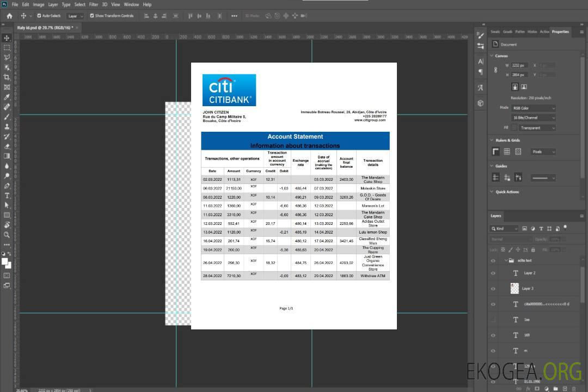Select the Crop tool

7,77
